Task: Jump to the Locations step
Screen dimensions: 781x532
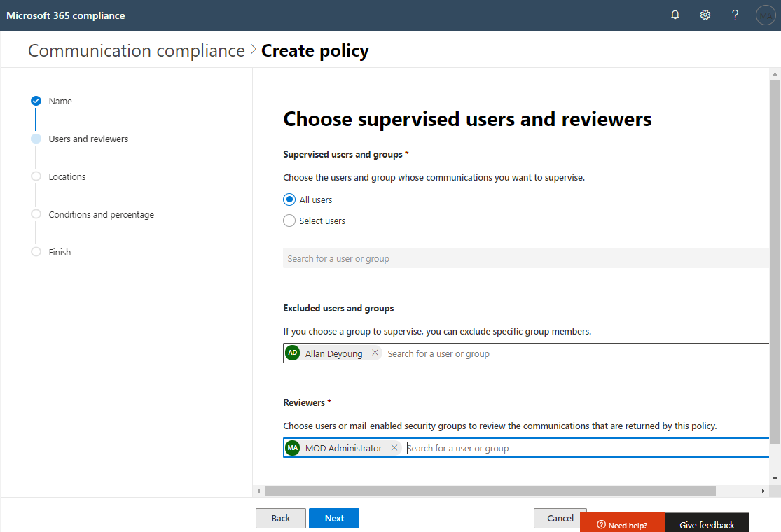Action: 67,177
